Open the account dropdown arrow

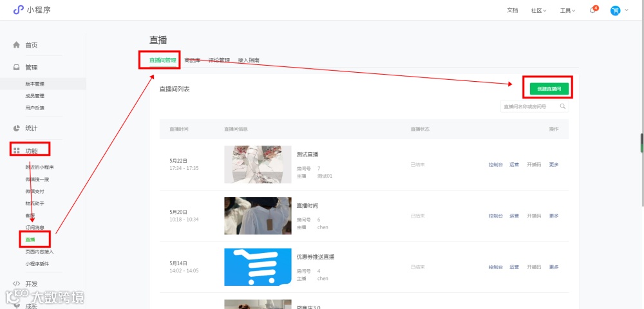coord(627,10)
